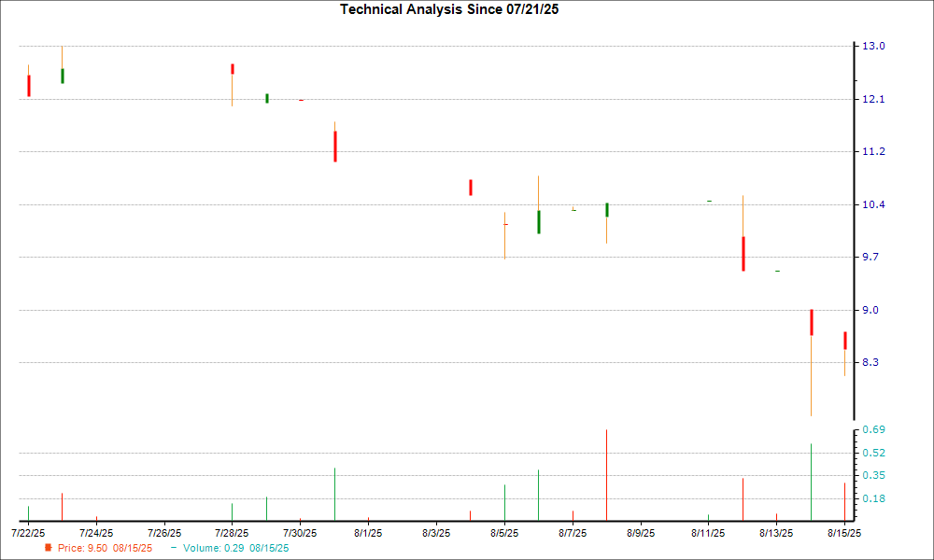
Task: Click the 0.35 volume axis label
Action: pos(873,475)
